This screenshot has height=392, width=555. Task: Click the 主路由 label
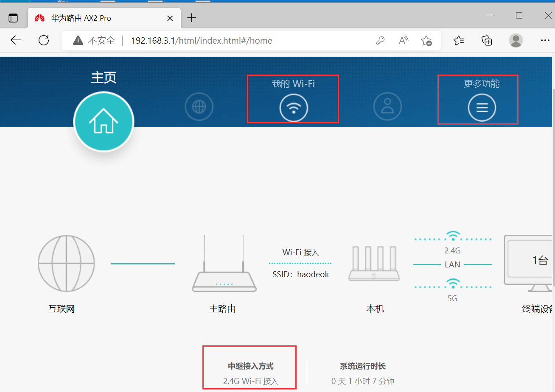(222, 309)
